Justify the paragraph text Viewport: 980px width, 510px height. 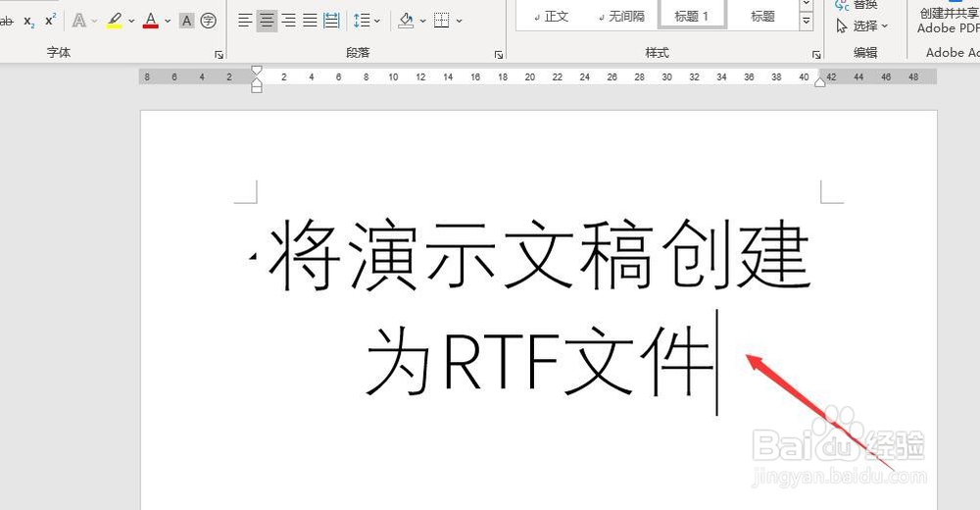pos(310,21)
